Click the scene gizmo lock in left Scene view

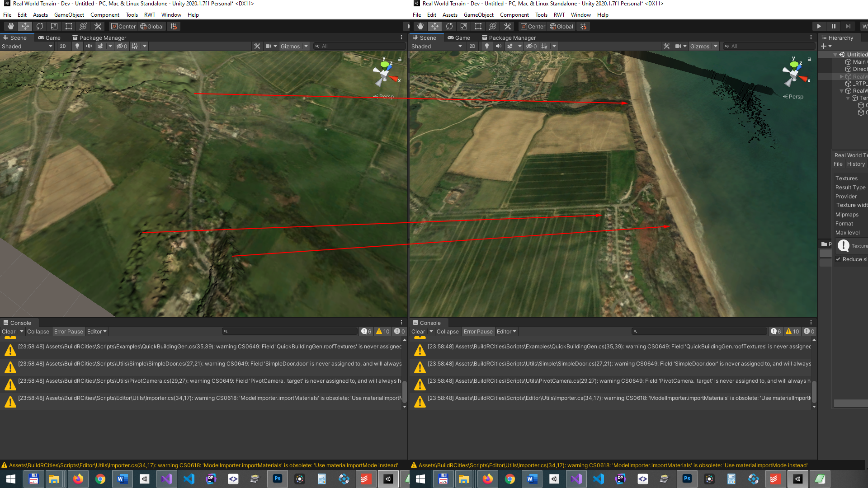[400, 59]
